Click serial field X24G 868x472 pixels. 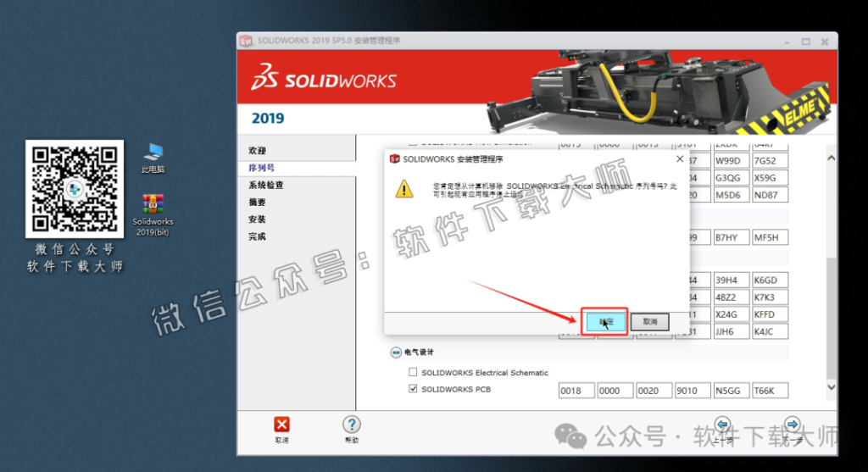pos(732,314)
